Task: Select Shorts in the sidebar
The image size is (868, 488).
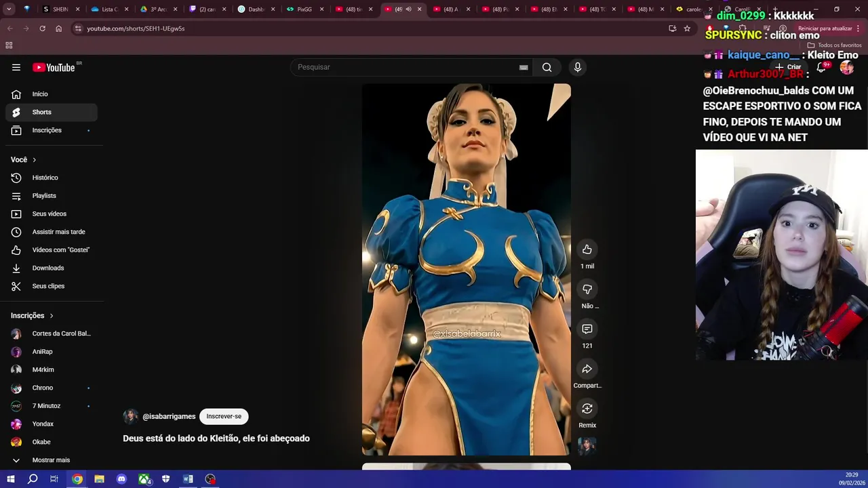Action: [52, 112]
